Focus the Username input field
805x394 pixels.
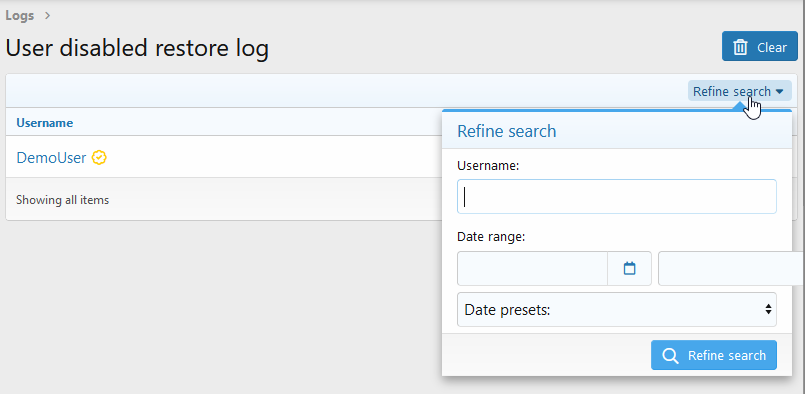(x=617, y=196)
